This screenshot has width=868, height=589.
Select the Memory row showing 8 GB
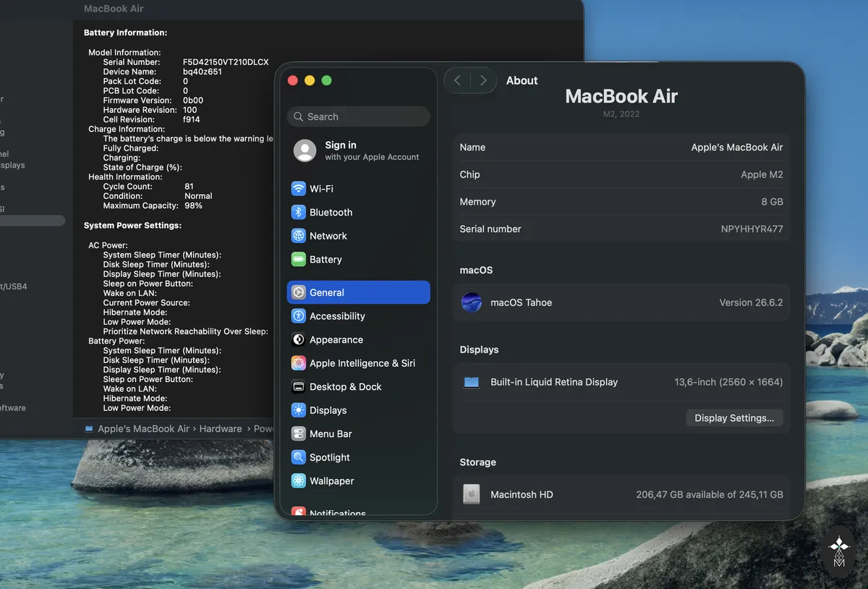point(621,202)
